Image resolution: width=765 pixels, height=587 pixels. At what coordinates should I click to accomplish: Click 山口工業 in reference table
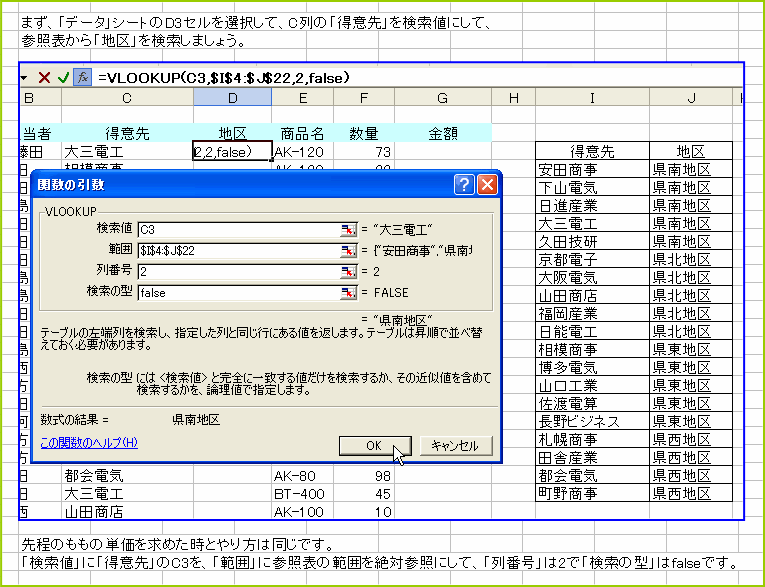point(592,385)
